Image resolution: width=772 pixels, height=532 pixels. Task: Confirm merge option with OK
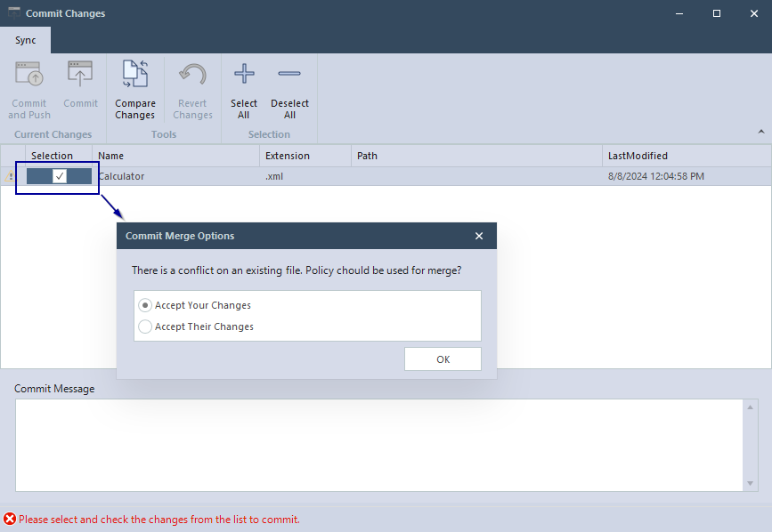click(443, 359)
